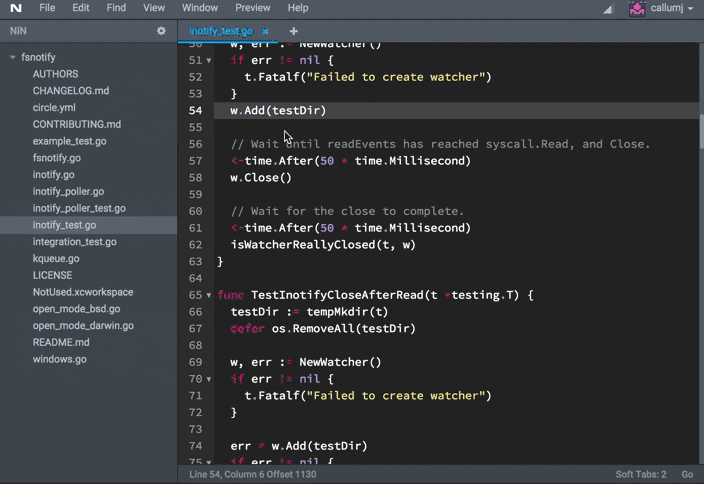Open the sidebar settings gear
The height and width of the screenshot is (484, 704).
tap(161, 31)
